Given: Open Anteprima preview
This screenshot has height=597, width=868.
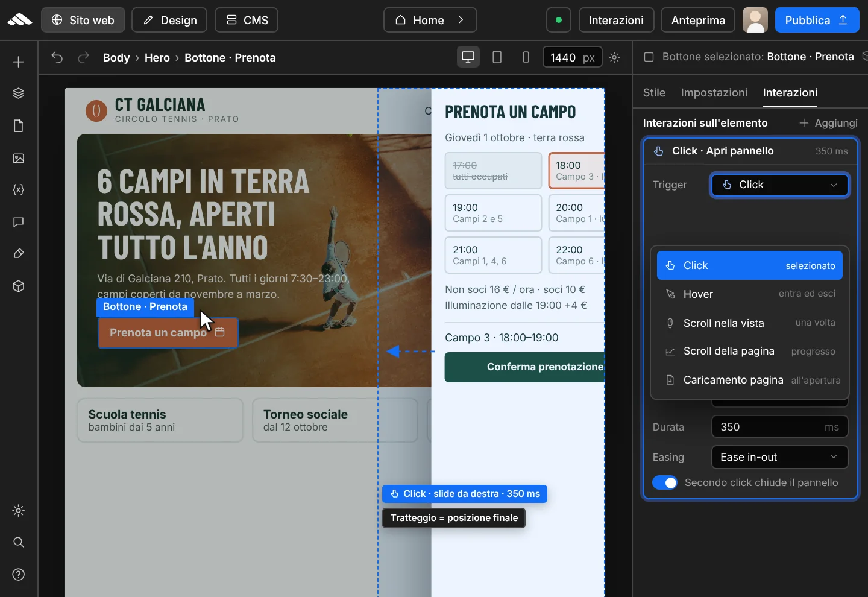Looking at the screenshot, I should (698, 20).
